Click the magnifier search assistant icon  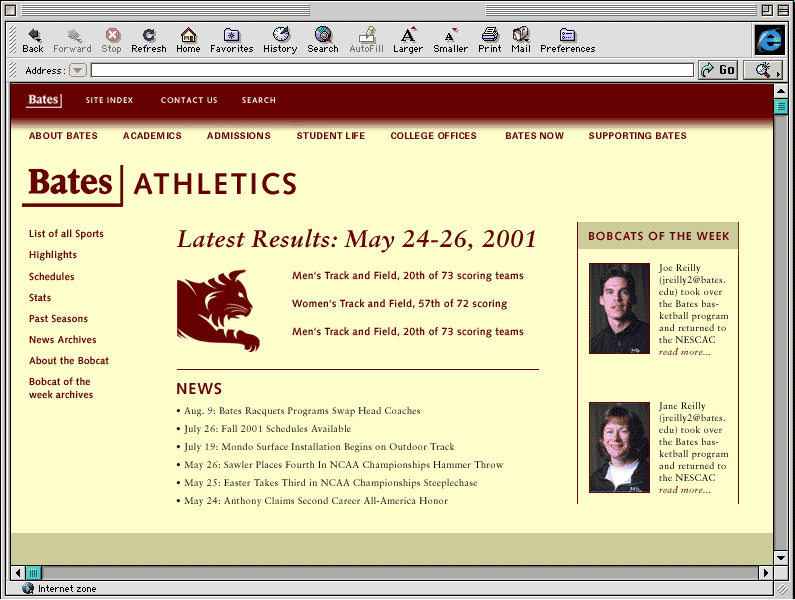pyautogui.click(x=763, y=70)
